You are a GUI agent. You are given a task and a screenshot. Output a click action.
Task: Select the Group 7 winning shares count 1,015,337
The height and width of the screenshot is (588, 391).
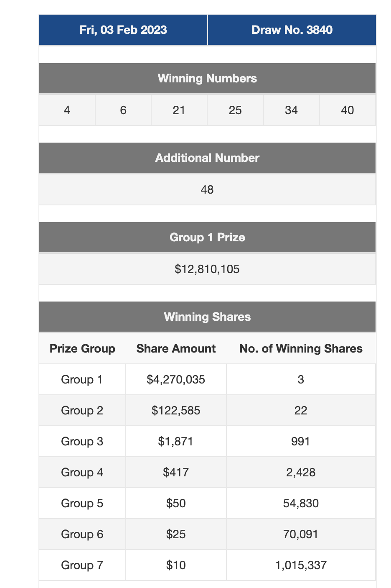(x=301, y=565)
